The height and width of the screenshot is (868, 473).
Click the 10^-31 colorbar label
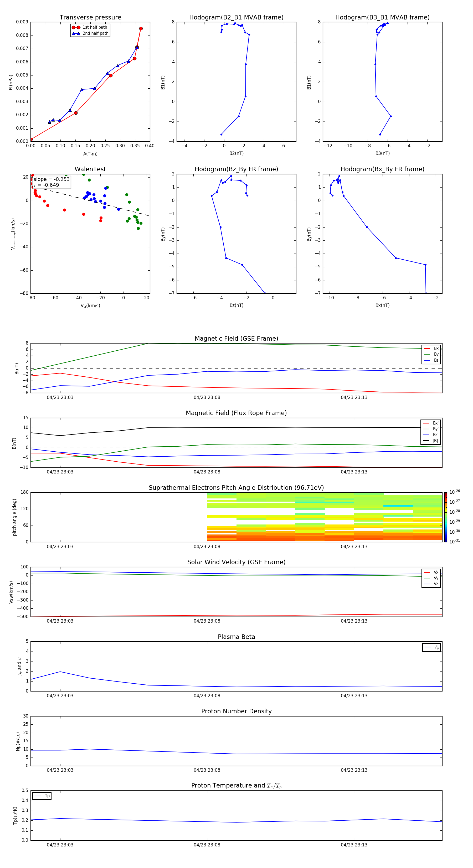[455, 542]
